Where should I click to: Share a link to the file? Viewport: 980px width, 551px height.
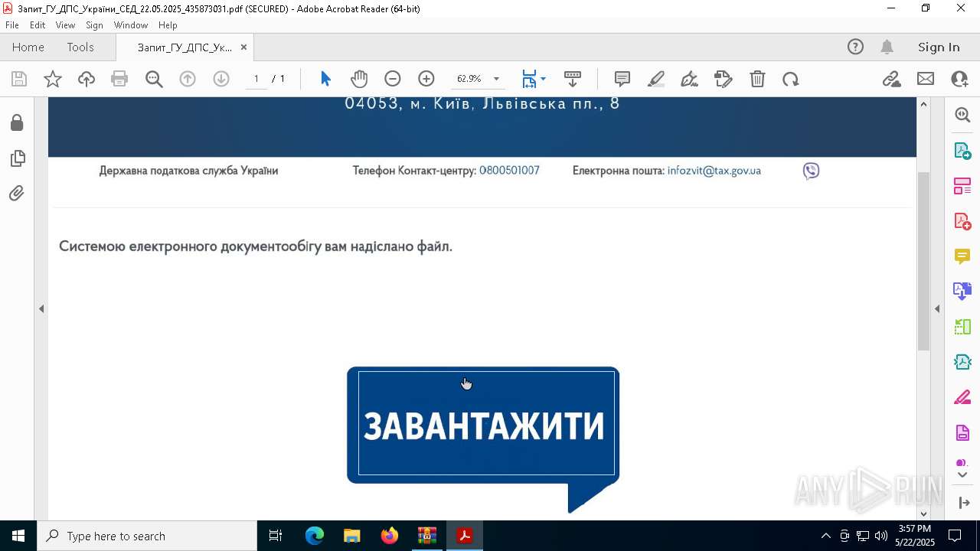coord(891,79)
